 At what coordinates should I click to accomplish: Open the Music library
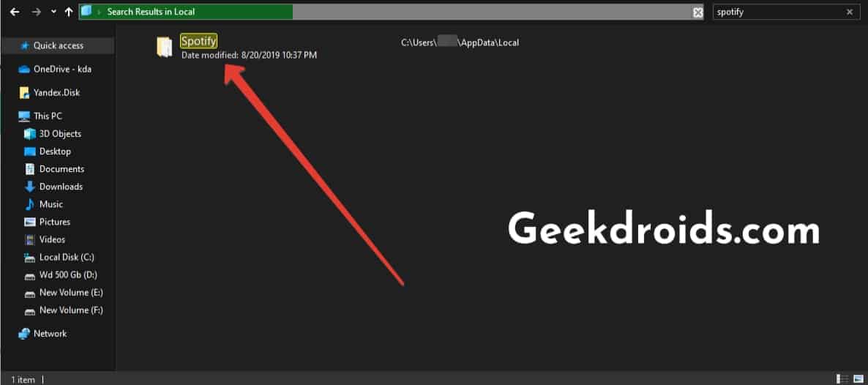(51, 204)
